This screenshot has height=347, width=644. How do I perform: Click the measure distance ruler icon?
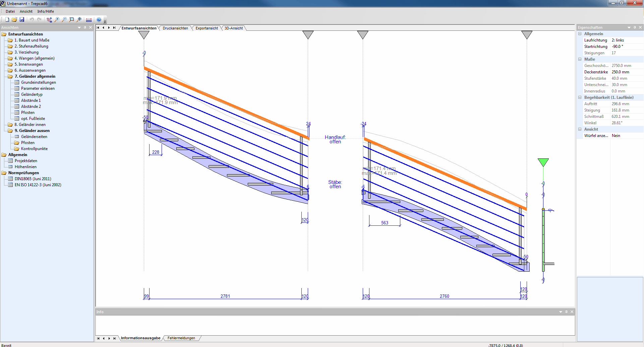(x=89, y=20)
